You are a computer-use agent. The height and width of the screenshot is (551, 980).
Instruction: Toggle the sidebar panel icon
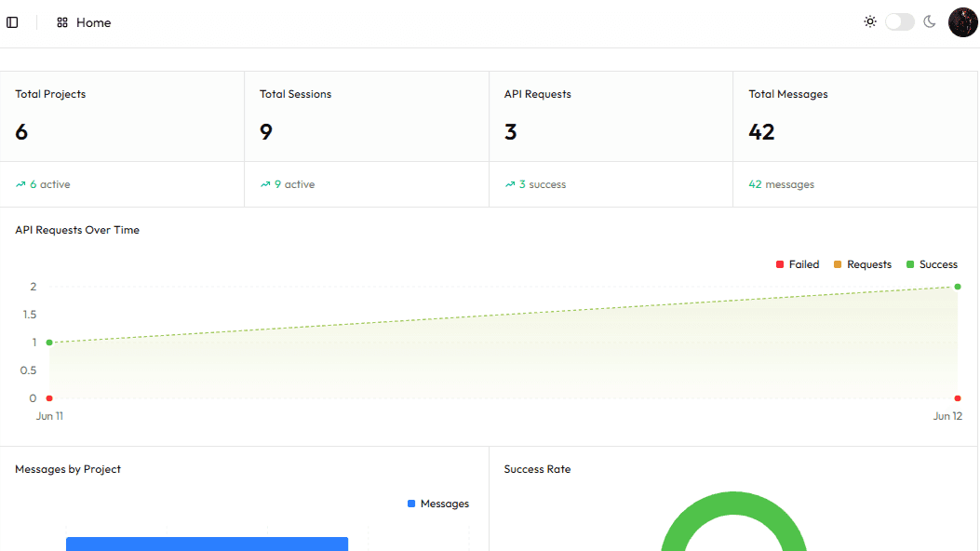(x=12, y=22)
